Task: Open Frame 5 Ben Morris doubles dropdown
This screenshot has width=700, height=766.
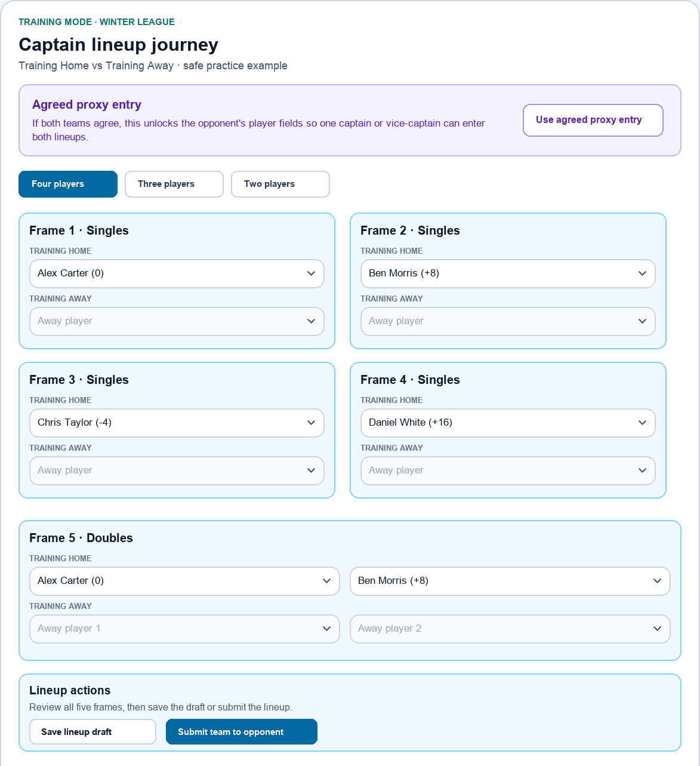Action: click(x=510, y=581)
